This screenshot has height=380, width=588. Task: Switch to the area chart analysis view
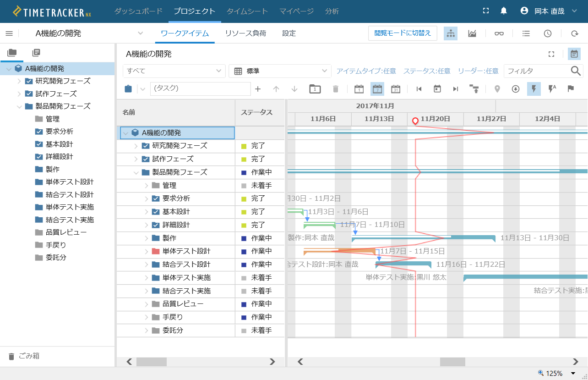(x=472, y=33)
